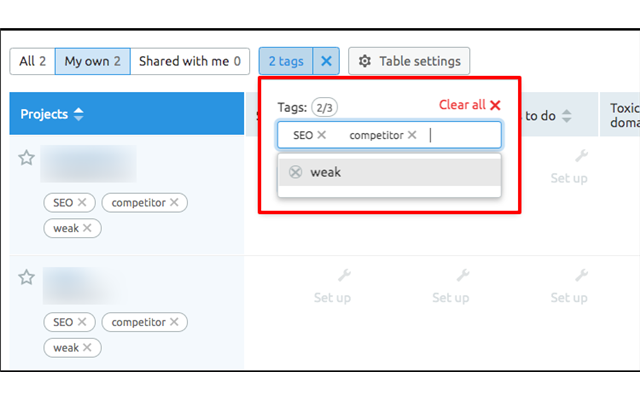Open the 2 tags filter dropdown
The width and height of the screenshot is (640, 400).
click(285, 61)
